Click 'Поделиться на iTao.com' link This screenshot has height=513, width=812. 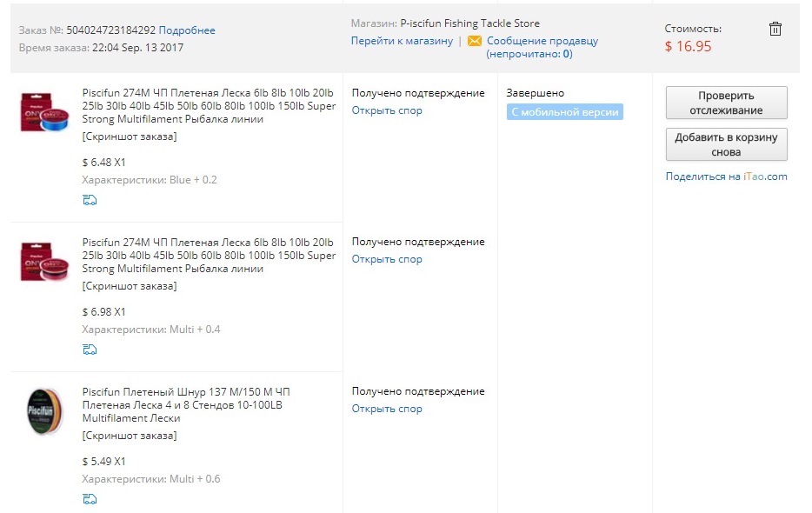pyautogui.click(x=726, y=177)
